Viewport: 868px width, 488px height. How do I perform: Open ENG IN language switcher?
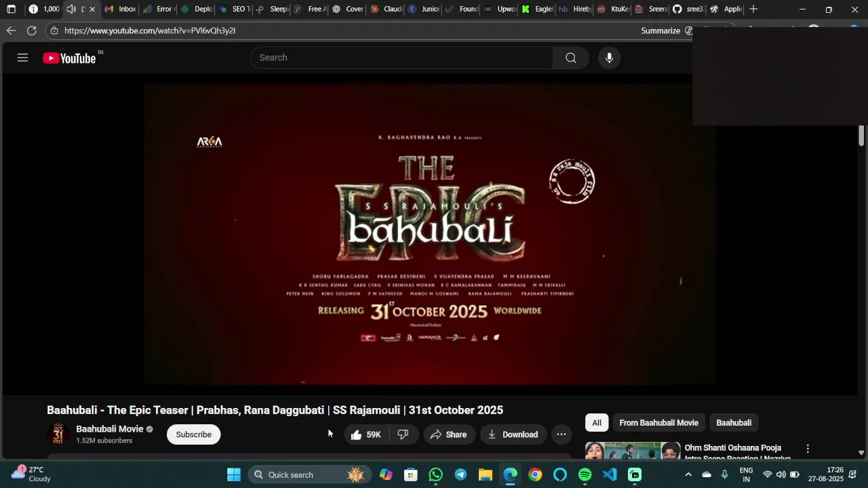[x=746, y=474]
